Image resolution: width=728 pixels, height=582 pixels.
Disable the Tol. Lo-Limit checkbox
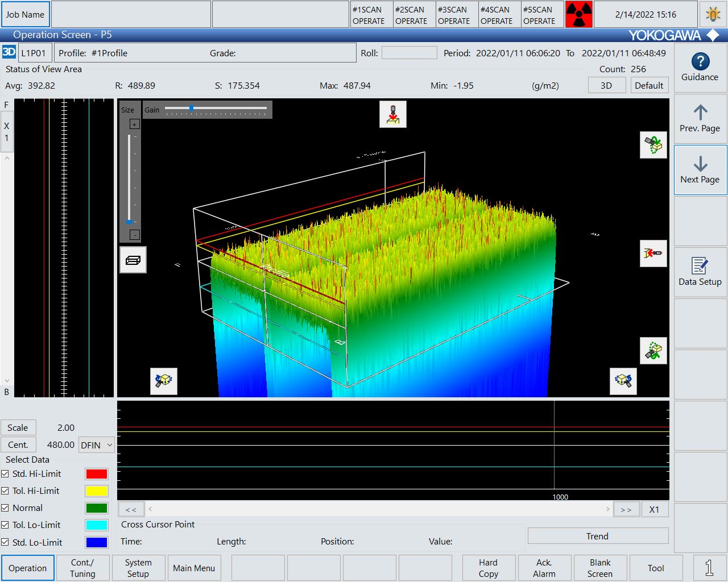pos(5,525)
